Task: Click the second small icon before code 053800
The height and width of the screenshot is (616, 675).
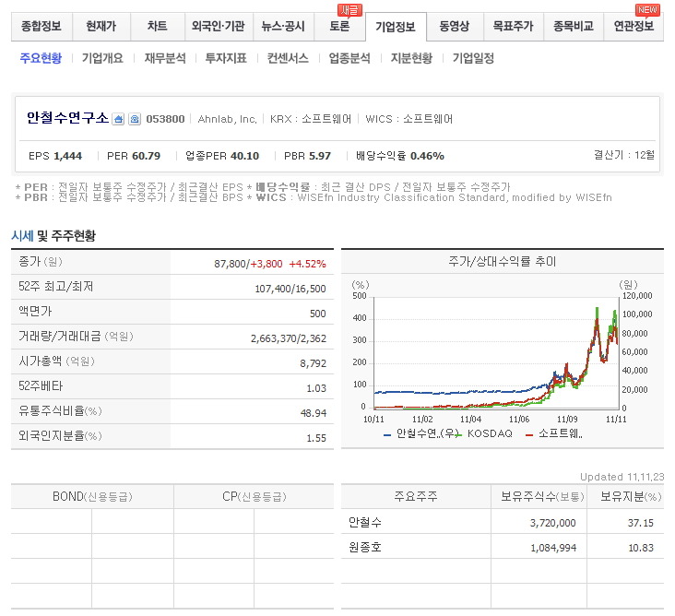Action: click(135, 119)
